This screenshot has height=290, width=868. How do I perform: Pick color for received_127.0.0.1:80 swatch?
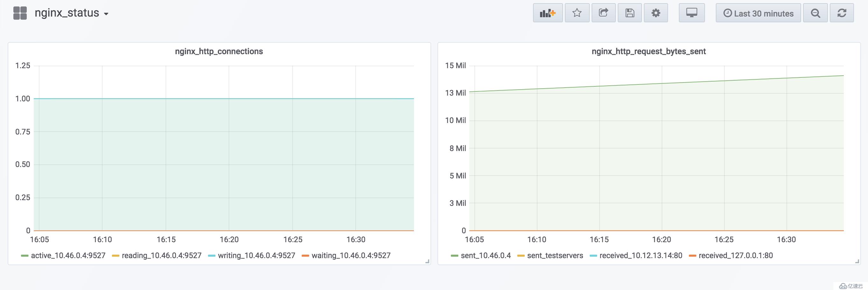click(693, 256)
